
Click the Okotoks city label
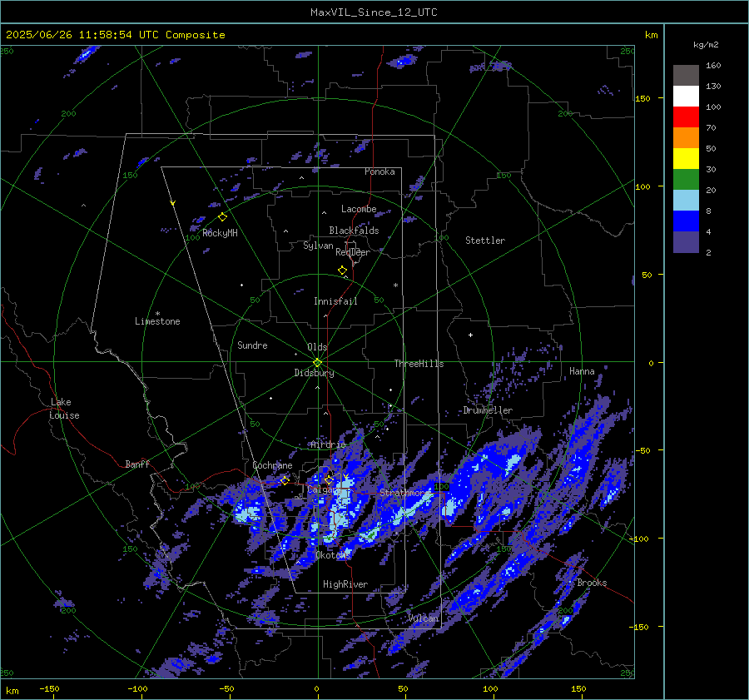[333, 555]
